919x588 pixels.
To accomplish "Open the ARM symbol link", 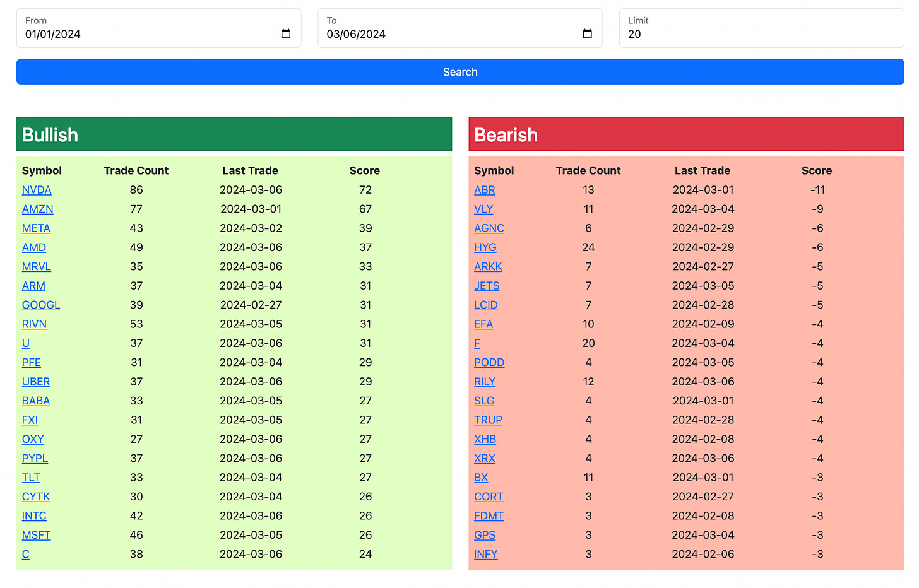I will click(x=33, y=286).
